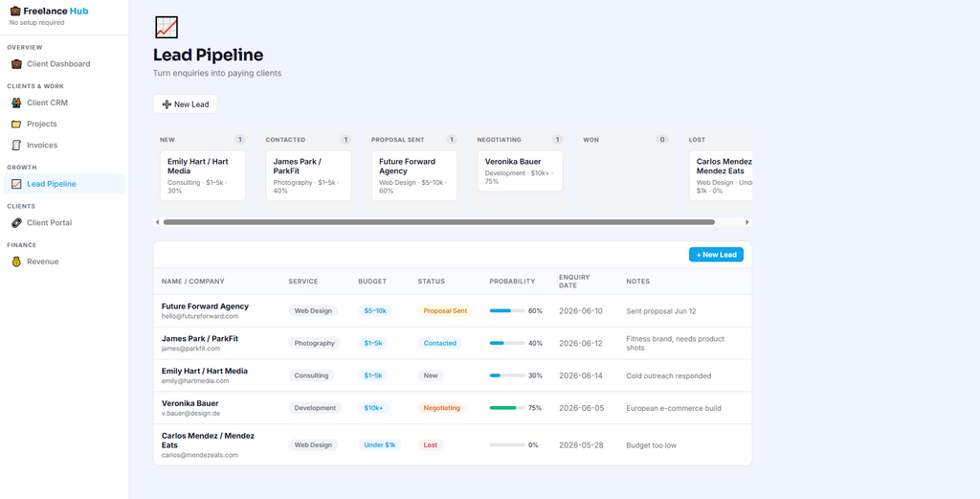Click email james@parkfit.com
The width and height of the screenshot is (980, 499).
(190, 349)
